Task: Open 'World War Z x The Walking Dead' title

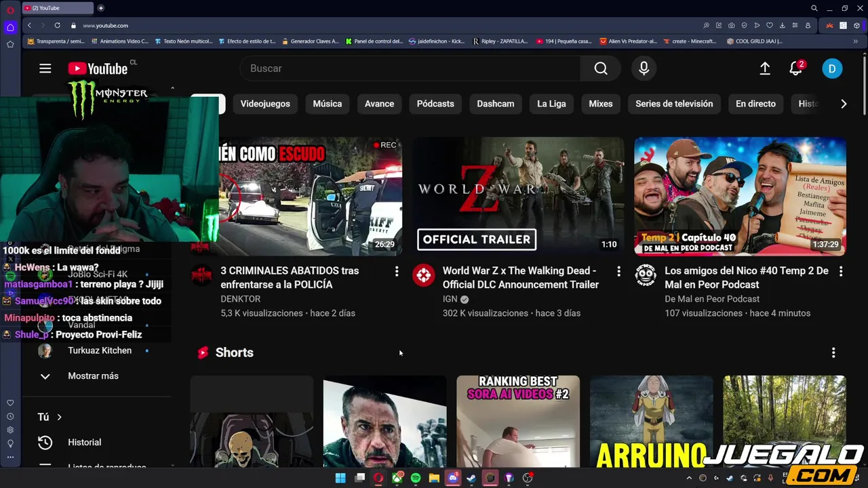Action: coord(521,277)
